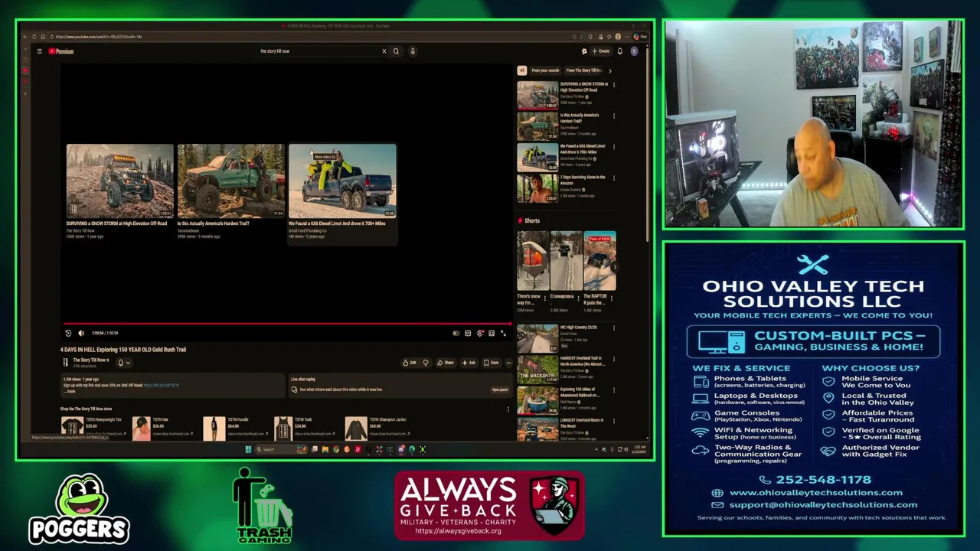Viewport: 980px width, 551px height.
Task: Enter fullscreen in the video player
Action: 503,333
